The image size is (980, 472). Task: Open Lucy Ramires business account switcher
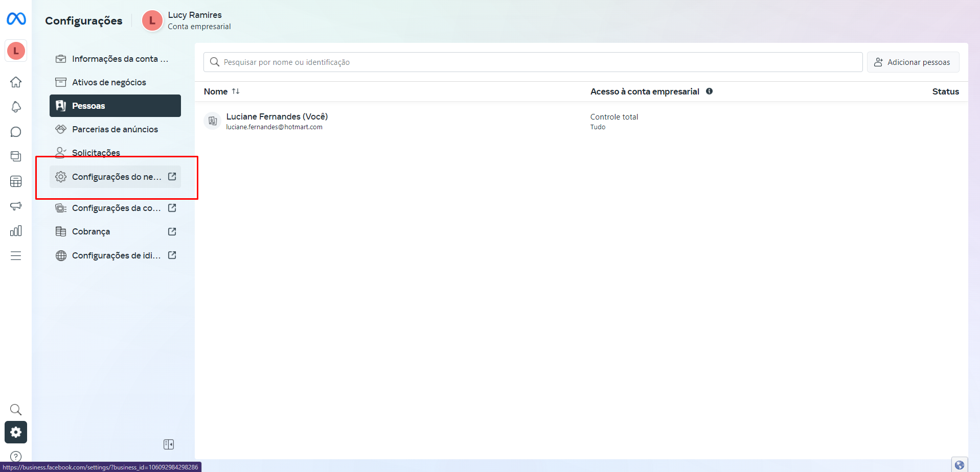click(187, 20)
